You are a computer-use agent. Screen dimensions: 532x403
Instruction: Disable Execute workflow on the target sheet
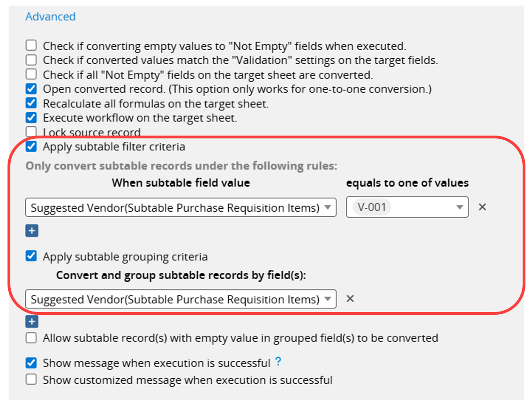[31, 118]
